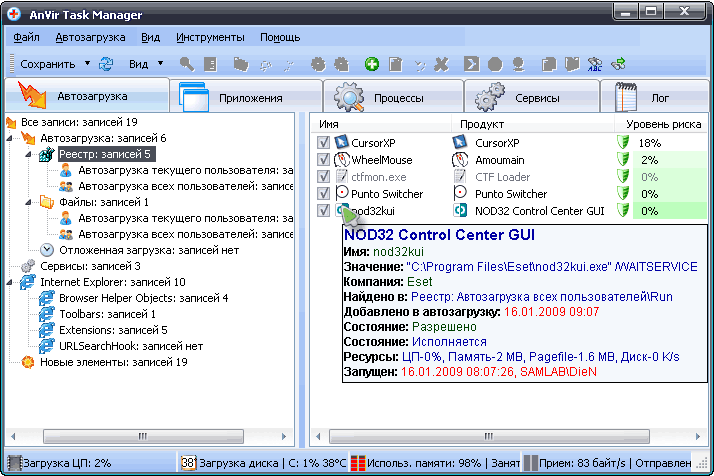Open the Сохранить dropdown arrow
Viewport: 714px width, 476px height.
click(87, 64)
